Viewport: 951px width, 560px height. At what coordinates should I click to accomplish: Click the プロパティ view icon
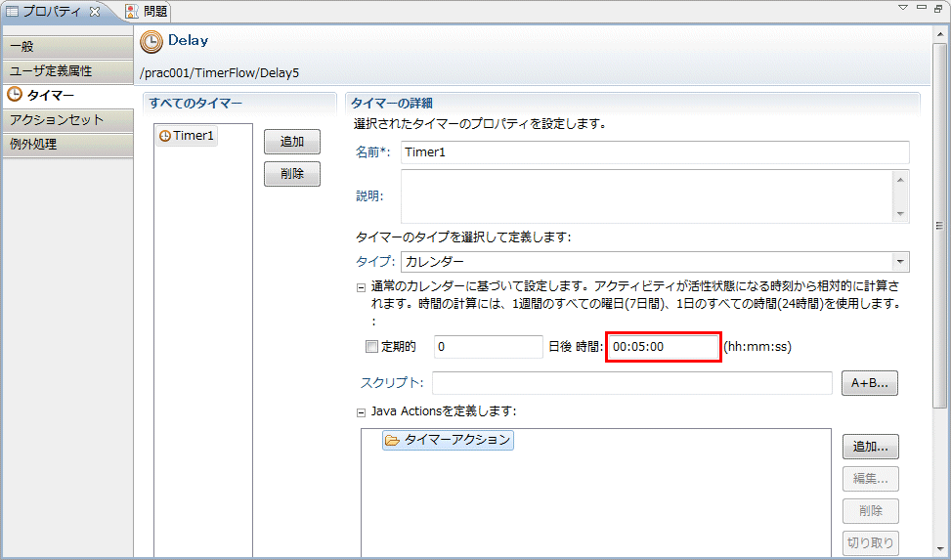(12, 12)
